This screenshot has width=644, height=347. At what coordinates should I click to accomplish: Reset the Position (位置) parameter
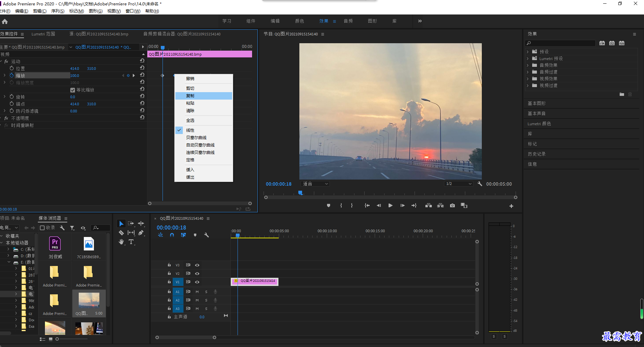[142, 68]
